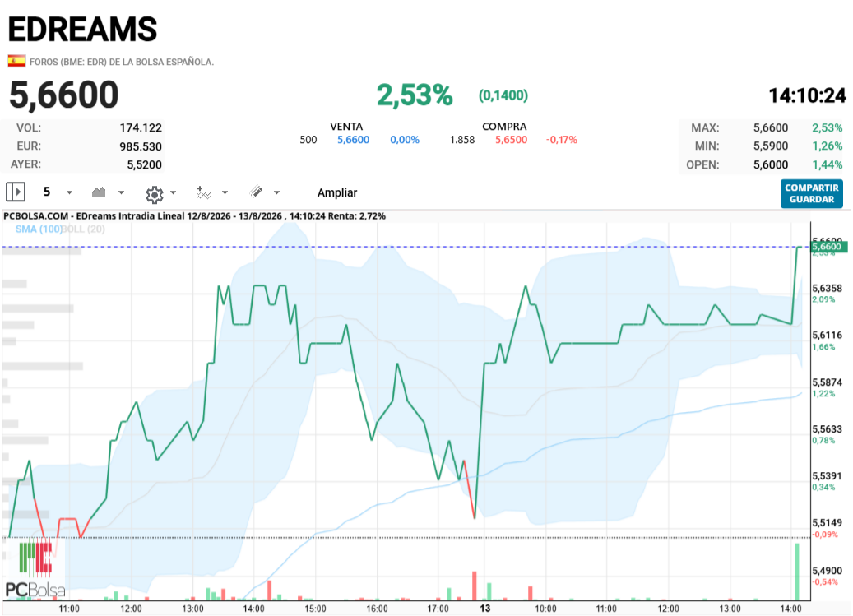853x616 pixels.
Task: Click the Ampliar button
Action: click(337, 192)
